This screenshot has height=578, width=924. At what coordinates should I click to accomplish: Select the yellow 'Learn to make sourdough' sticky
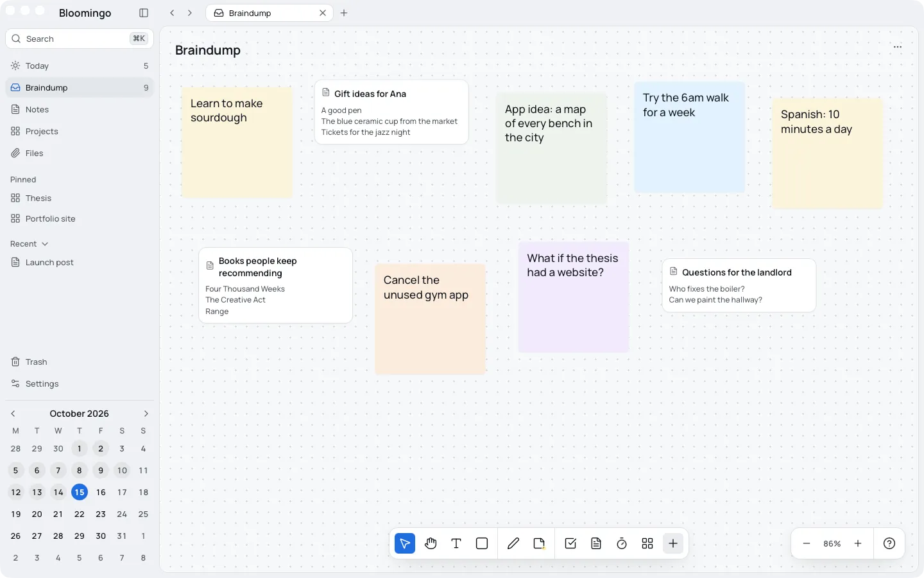coord(237,143)
